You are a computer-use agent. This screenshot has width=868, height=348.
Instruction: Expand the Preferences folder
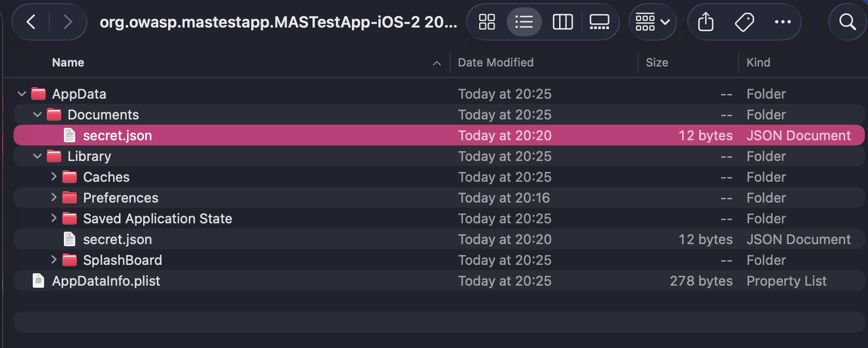53,197
